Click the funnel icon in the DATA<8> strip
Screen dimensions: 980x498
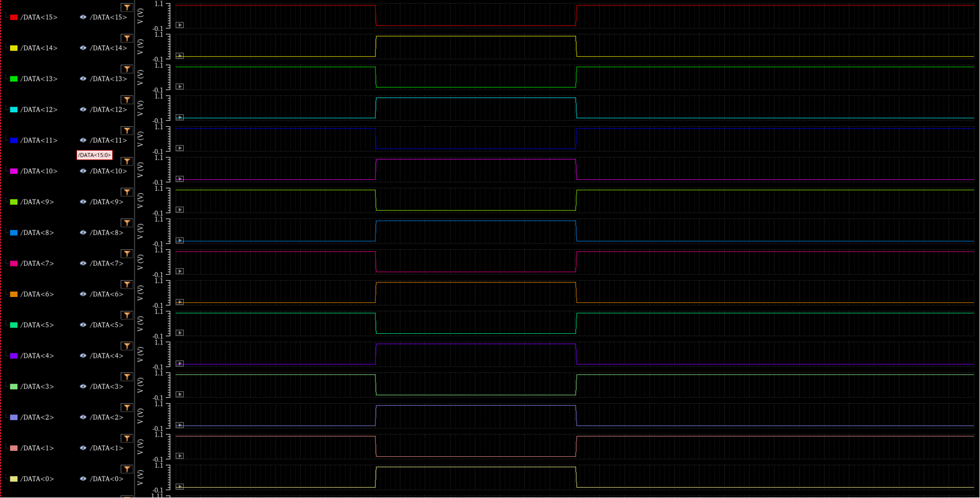point(127,223)
